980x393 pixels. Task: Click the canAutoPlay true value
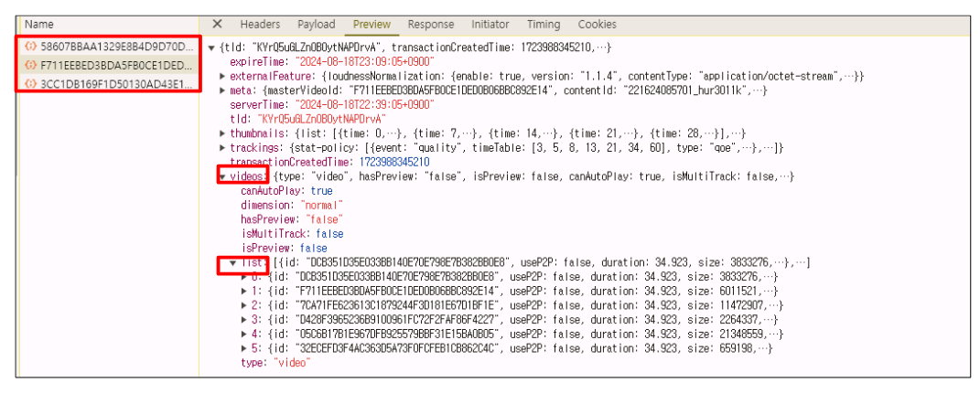(x=321, y=191)
